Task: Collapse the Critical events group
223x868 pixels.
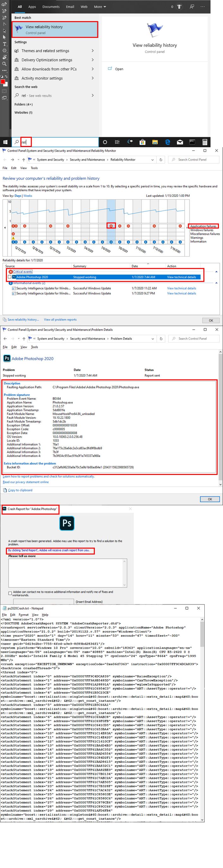Action: point(216,272)
